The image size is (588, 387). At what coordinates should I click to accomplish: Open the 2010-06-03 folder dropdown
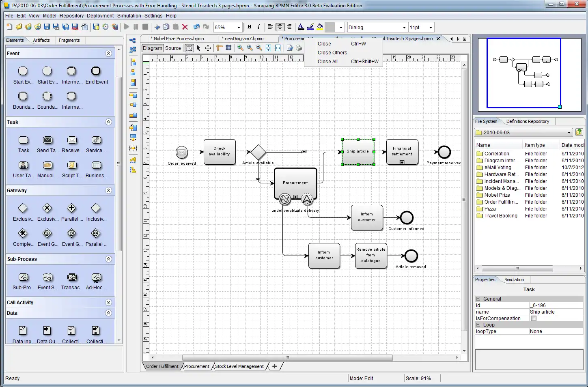click(569, 133)
